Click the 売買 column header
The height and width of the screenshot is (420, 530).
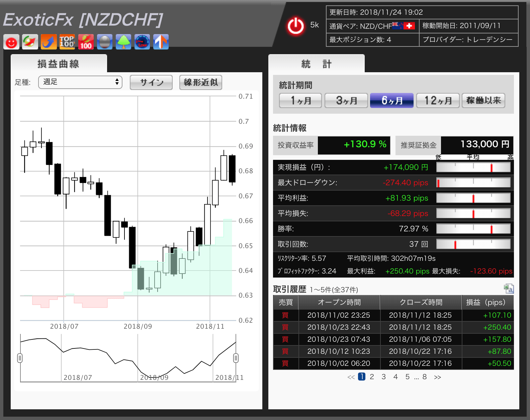coord(286,302)
